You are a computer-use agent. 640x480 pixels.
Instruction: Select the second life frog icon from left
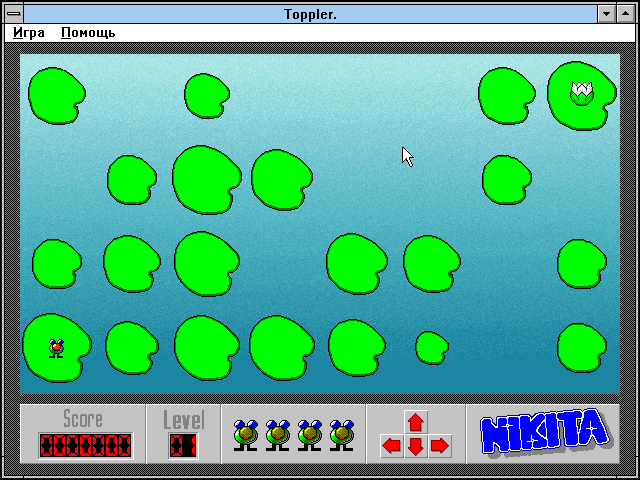(278, 435)
